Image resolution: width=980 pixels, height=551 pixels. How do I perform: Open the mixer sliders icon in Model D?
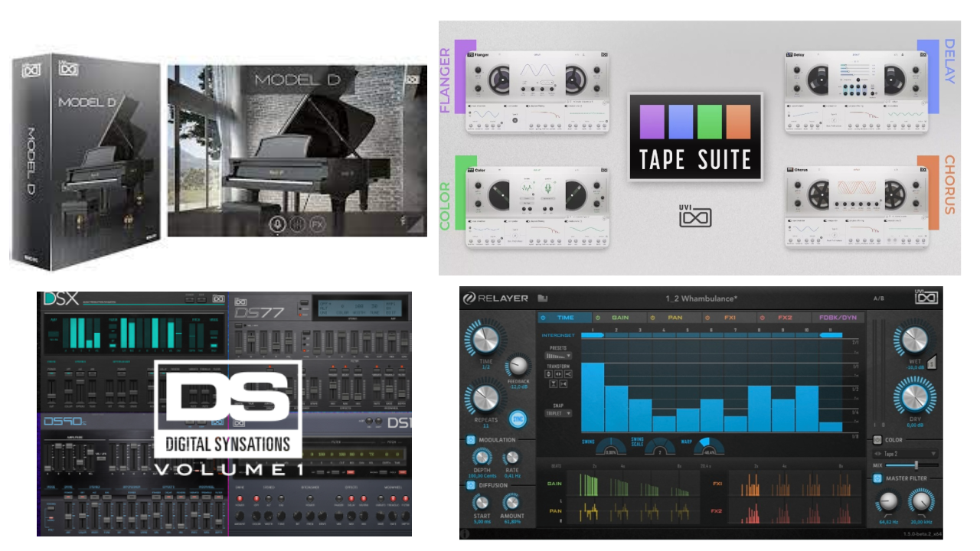298,225
